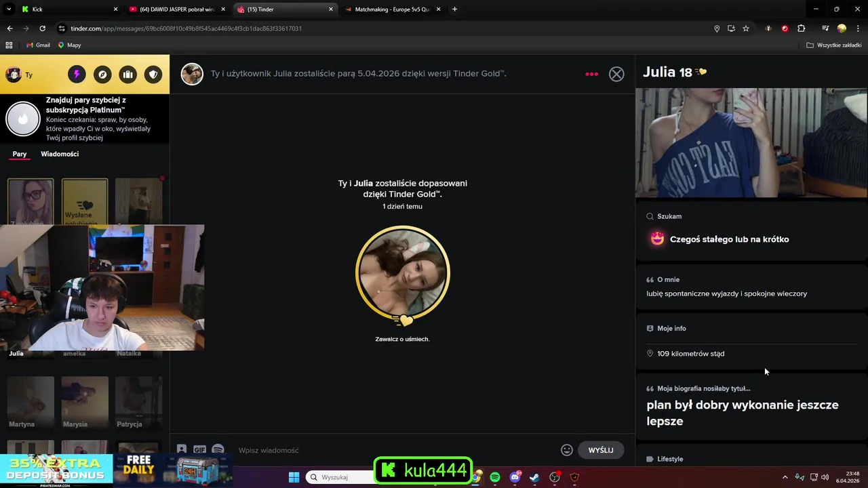This screenshot has height=488, width=868.
Task: Open the Chrome profile avatar
Action: click(x=842, y=28)
